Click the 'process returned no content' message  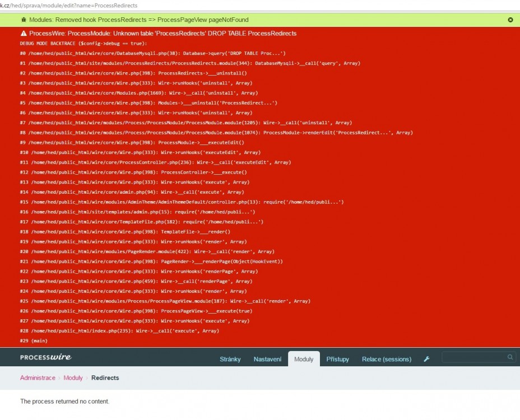pos(64,402)
